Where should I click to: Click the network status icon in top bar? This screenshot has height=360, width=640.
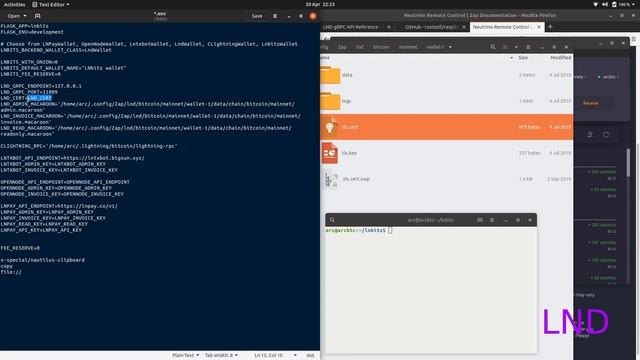coord(595,4)
